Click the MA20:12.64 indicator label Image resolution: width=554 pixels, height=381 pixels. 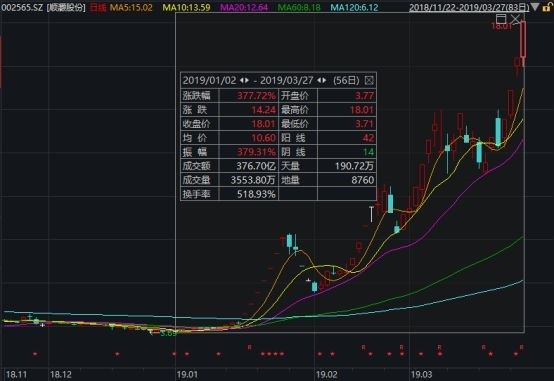[244, 7]
